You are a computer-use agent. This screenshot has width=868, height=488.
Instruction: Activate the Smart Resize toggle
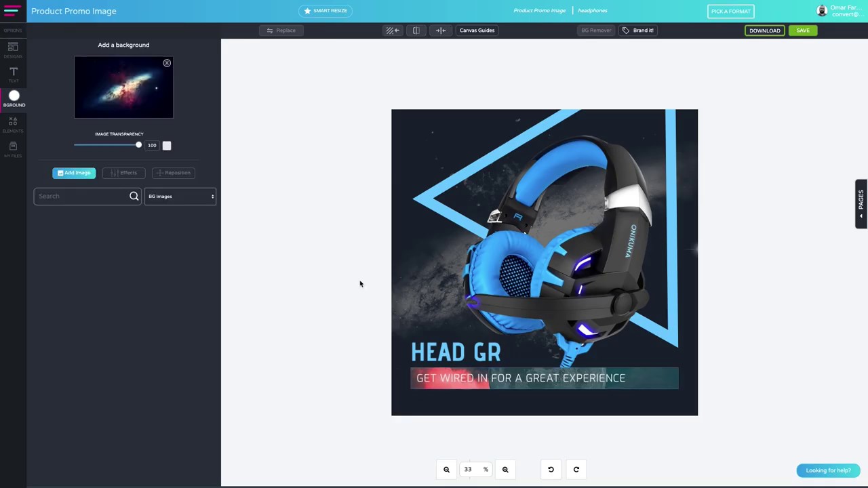[325, 10]
